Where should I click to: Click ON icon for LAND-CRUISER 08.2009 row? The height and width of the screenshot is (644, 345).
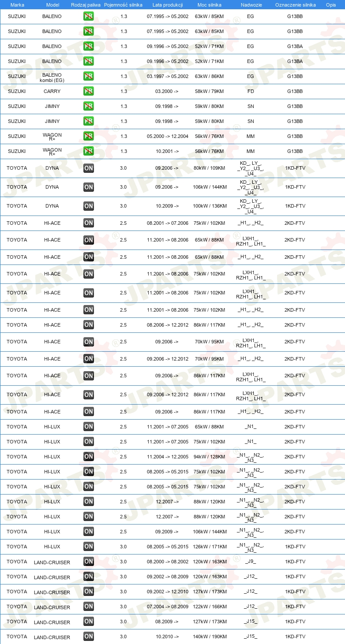(x=89, y=622)
